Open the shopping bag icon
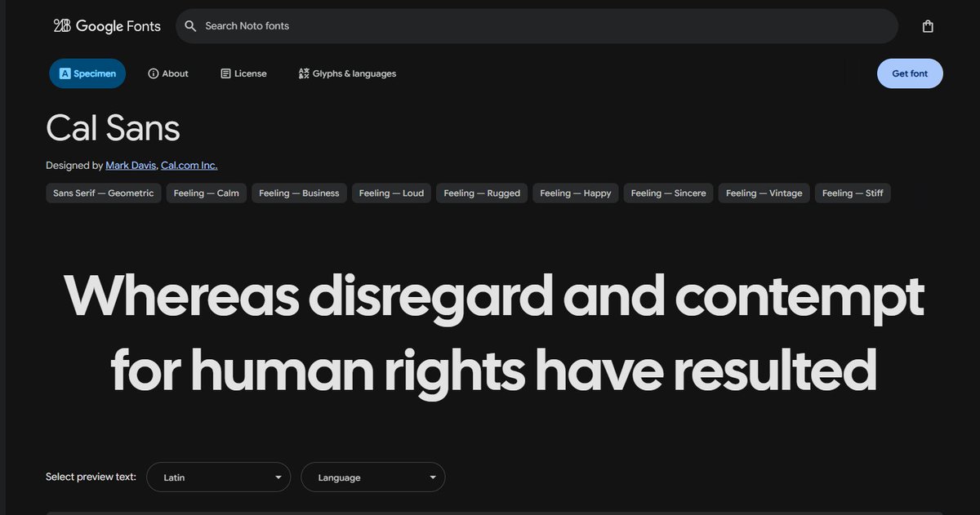The height and width of the screenshot is (515, 980). pyautogui.click(x=928, y=26)
